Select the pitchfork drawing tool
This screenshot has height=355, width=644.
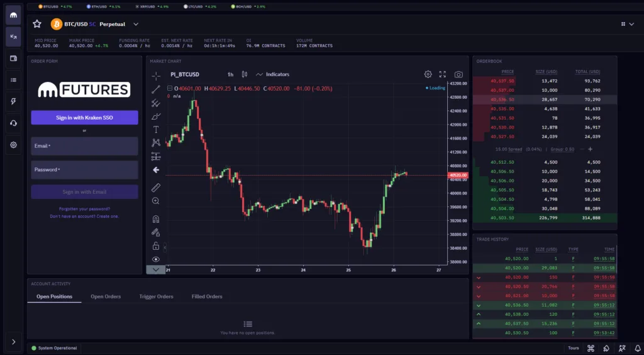point(156,103)
